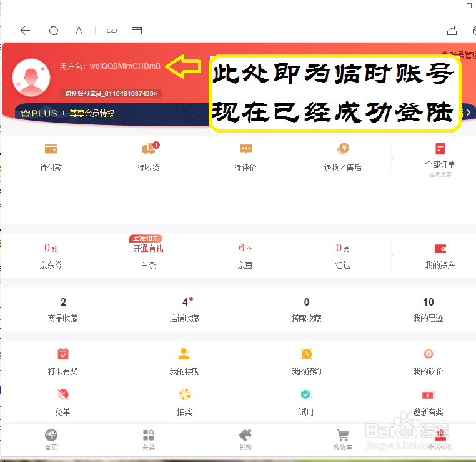Screen dimensions: 476x462
Task: Open 邀新有奖 red envelope icon
Action: point(429,395)
